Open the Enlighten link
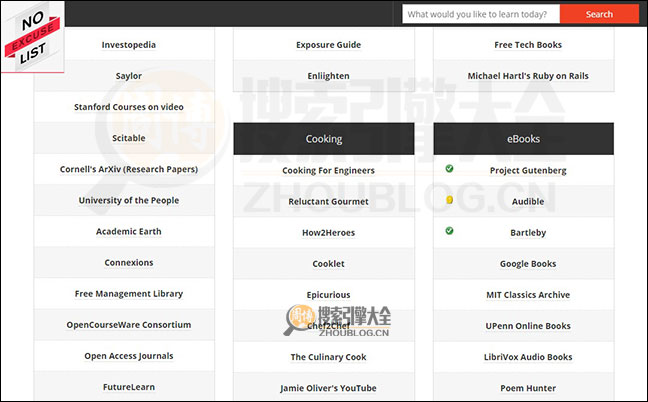Image resolution: width=648 pixels, height=402 pixels. click(x=328, y=76)
